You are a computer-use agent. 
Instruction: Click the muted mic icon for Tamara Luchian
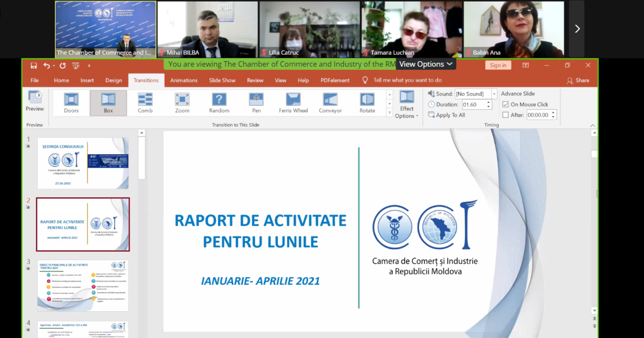tap(365, 53)
